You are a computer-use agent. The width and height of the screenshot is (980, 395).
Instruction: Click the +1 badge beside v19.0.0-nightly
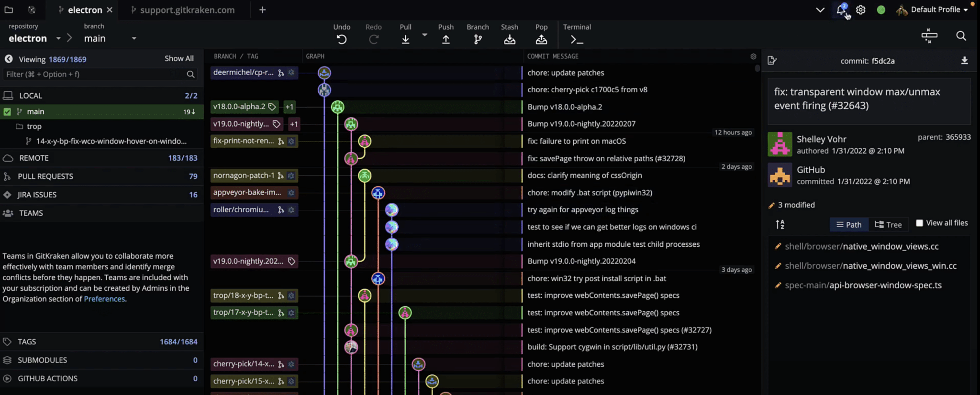(x=294, y=124)
